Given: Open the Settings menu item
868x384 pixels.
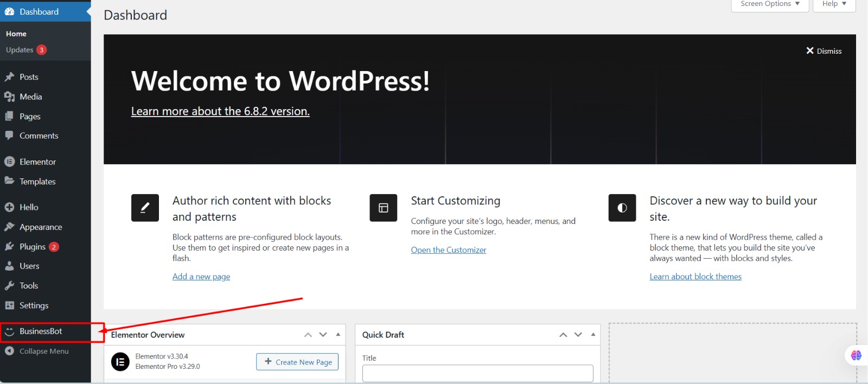Looking at the screenshot, I should [x=34, y=305].
